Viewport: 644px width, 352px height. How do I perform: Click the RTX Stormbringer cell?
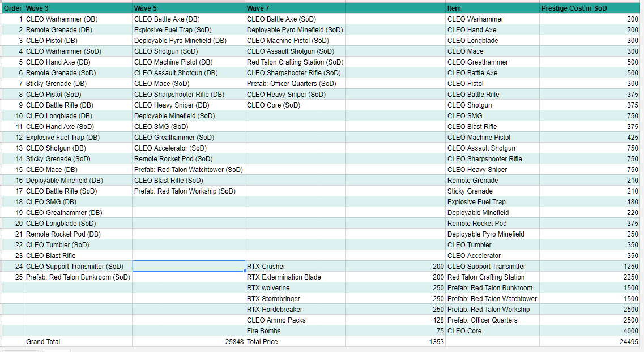tap(295, 299)
